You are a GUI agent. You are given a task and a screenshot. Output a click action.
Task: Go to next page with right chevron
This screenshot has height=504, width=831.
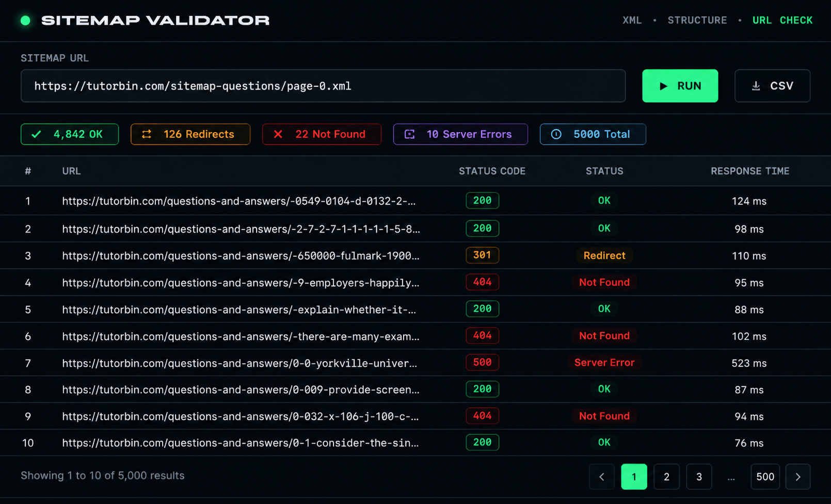pyautogui.click(x=798, y=477)
